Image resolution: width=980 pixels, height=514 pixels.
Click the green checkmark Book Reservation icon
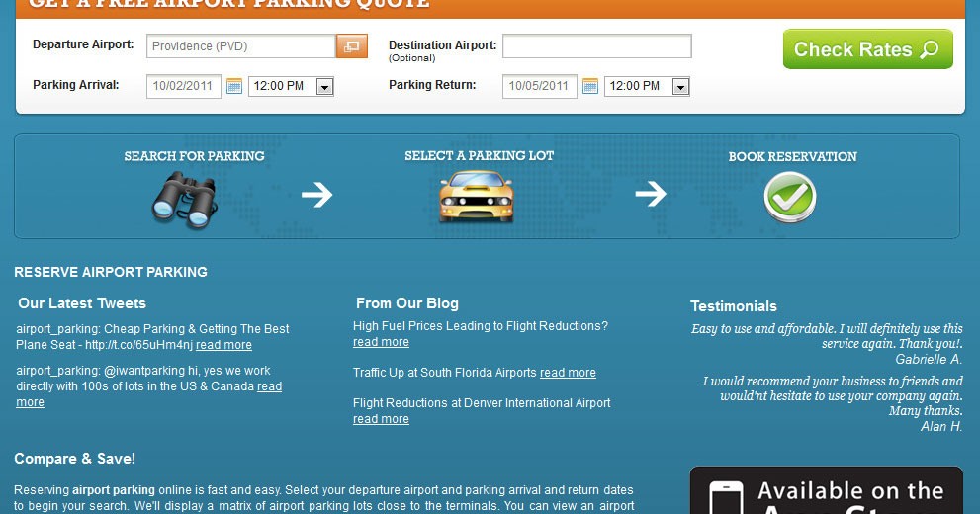click(789, 198)
